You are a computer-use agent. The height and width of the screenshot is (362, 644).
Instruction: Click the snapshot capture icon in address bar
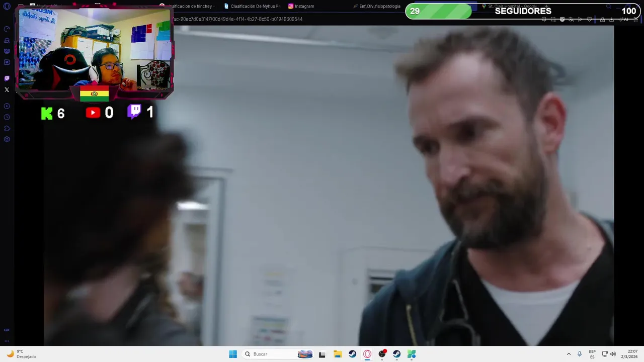click(x=553, y=19)
